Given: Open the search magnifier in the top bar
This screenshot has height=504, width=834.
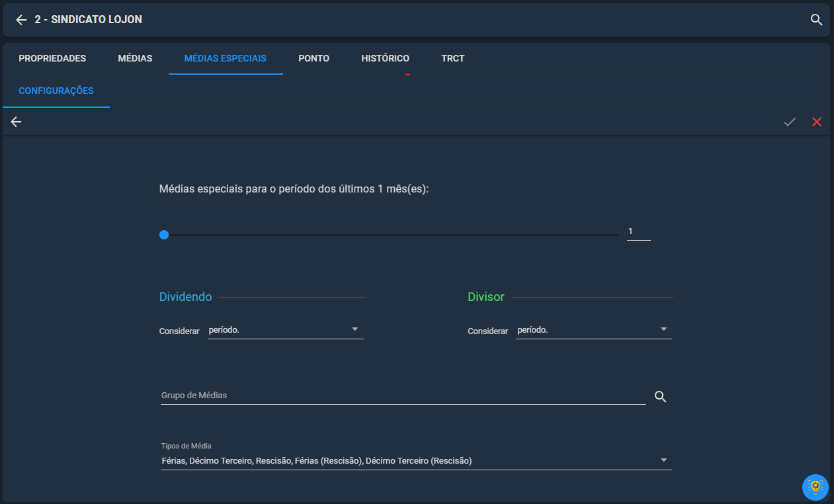Looking at the screenshot, I should coord(816,20).
